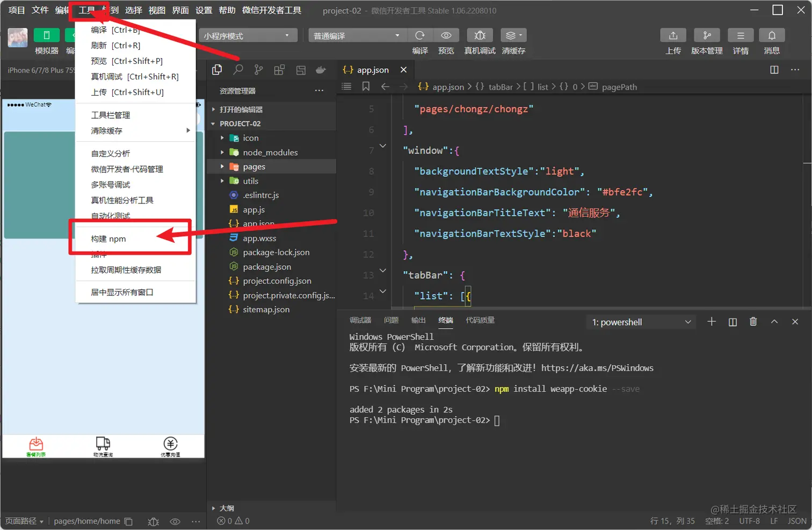Split the editor with the layout icon
Viewport: 812px width, 530px height.
774,70
